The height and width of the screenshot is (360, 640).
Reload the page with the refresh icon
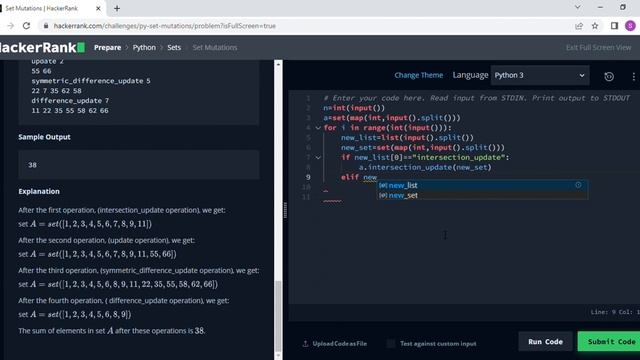(x=27, y=26)
